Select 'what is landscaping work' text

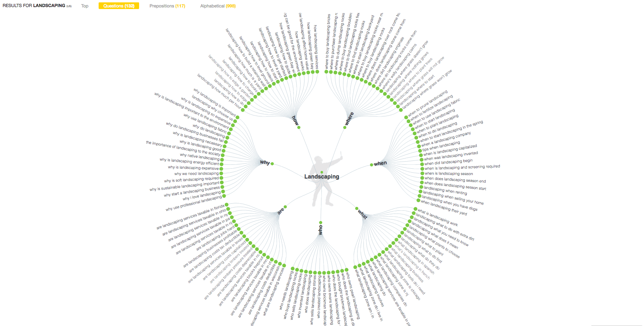point(437,217)
